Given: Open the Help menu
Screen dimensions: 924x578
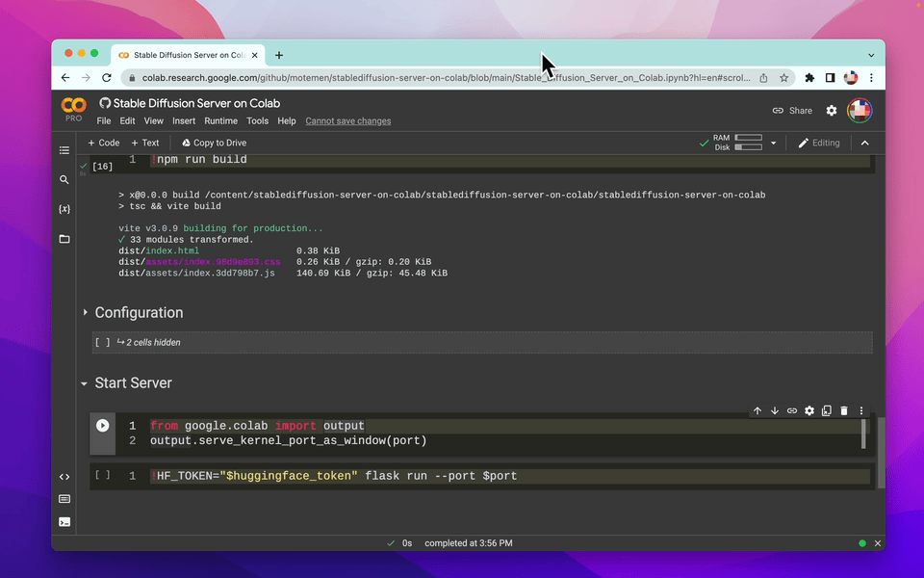Looking at the screenshot, I should click(x=287, y=121).
